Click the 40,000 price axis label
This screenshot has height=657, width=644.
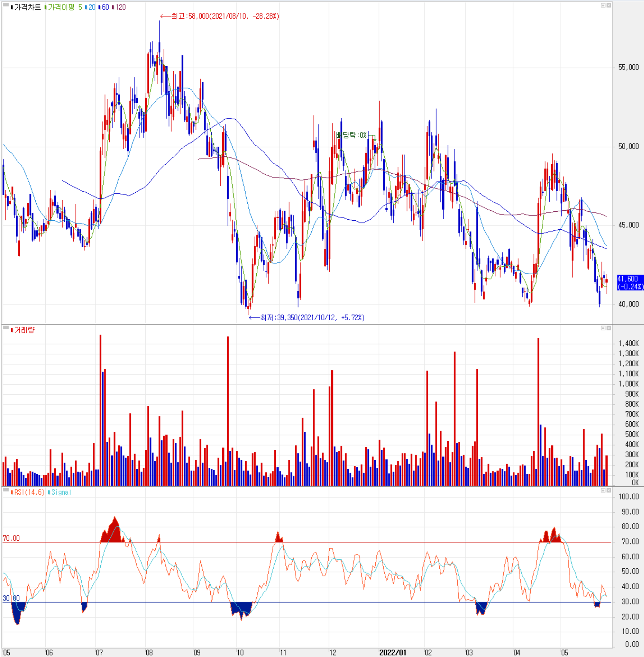628,304
